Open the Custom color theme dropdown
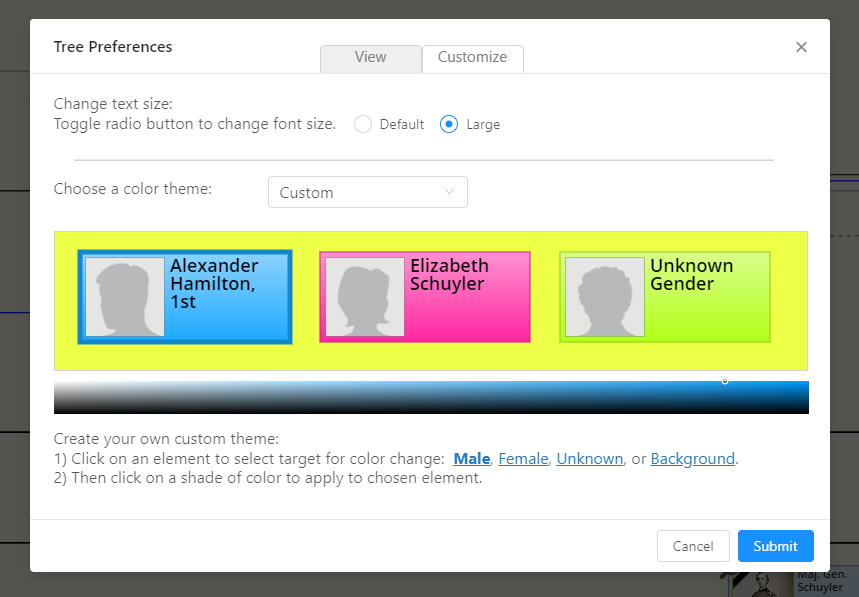Viewport: 859px width, 597px height. click(x=367, y=192)
